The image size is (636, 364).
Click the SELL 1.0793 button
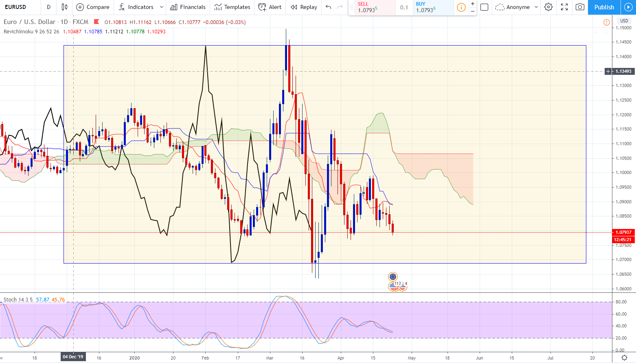click(x=375, y=7)
